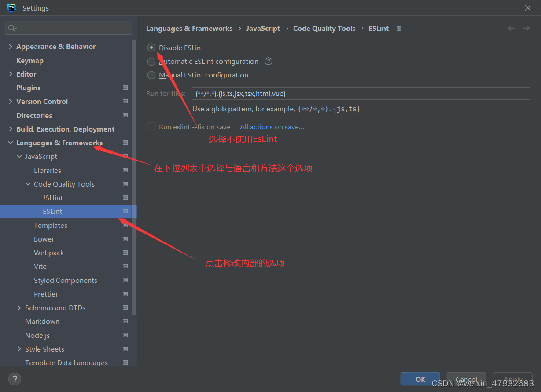
Task: Select Webpack in the settings tree
Action: click(49, 253)
